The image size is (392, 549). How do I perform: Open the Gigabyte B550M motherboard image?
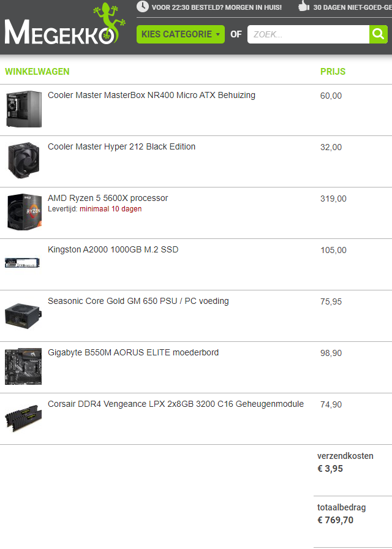pos(23,366)
